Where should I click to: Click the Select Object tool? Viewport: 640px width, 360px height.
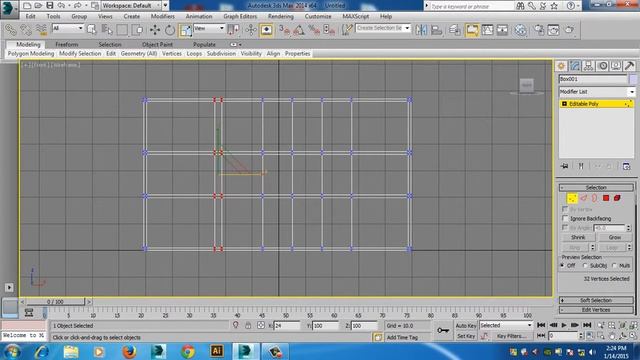click(x=92, y=30)
